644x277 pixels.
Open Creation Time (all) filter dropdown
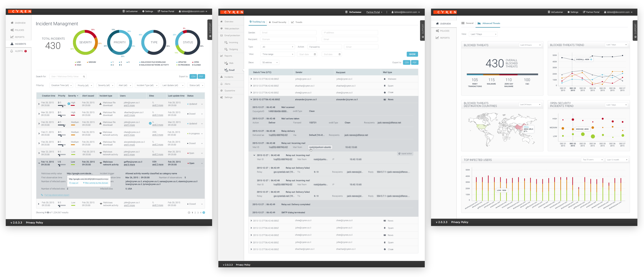coord(62,85)
